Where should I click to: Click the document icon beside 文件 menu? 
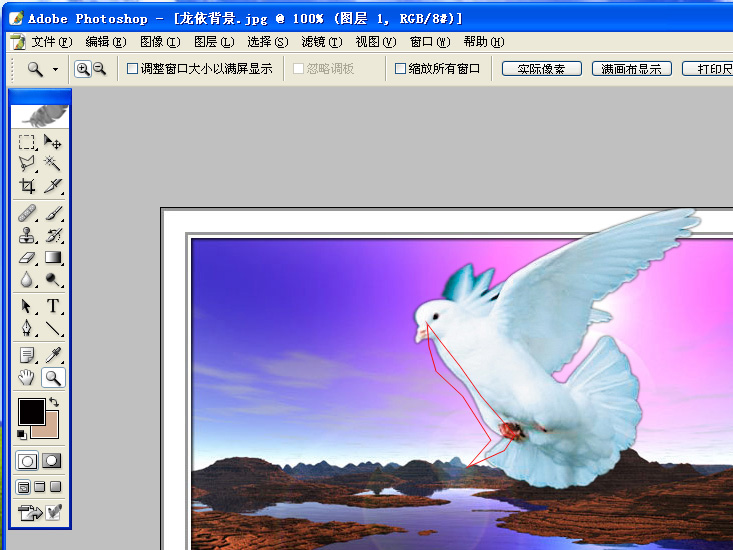coord(18,42)
